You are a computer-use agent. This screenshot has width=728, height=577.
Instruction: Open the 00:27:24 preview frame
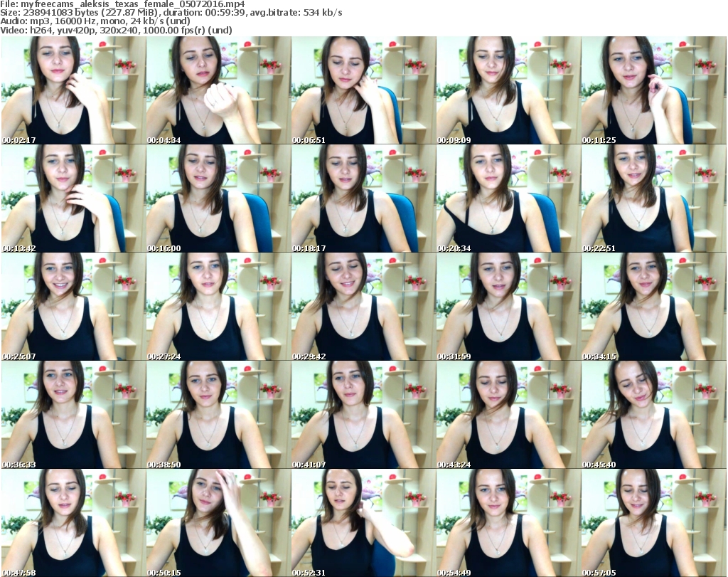tap(219, 307)
